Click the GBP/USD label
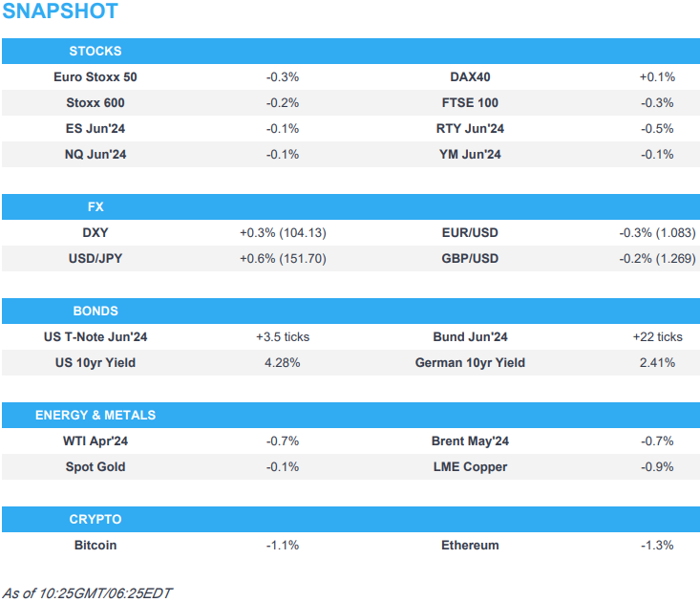 (x=470, y=258)
